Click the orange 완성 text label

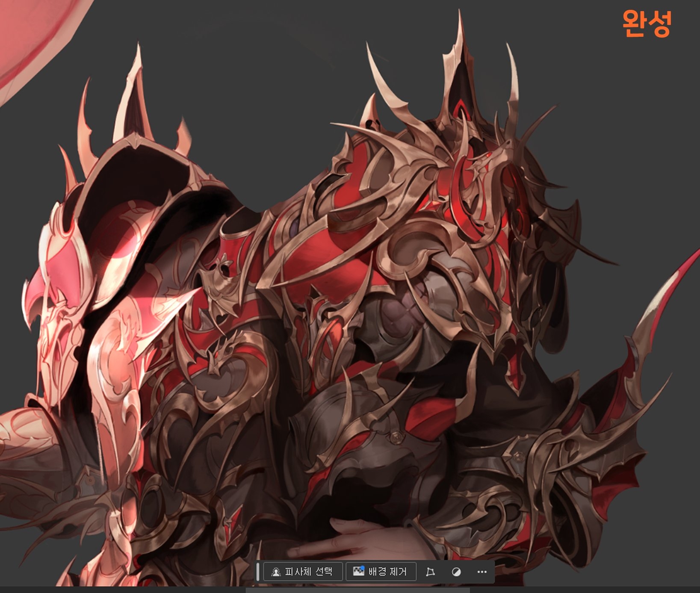tap(646, 24)
